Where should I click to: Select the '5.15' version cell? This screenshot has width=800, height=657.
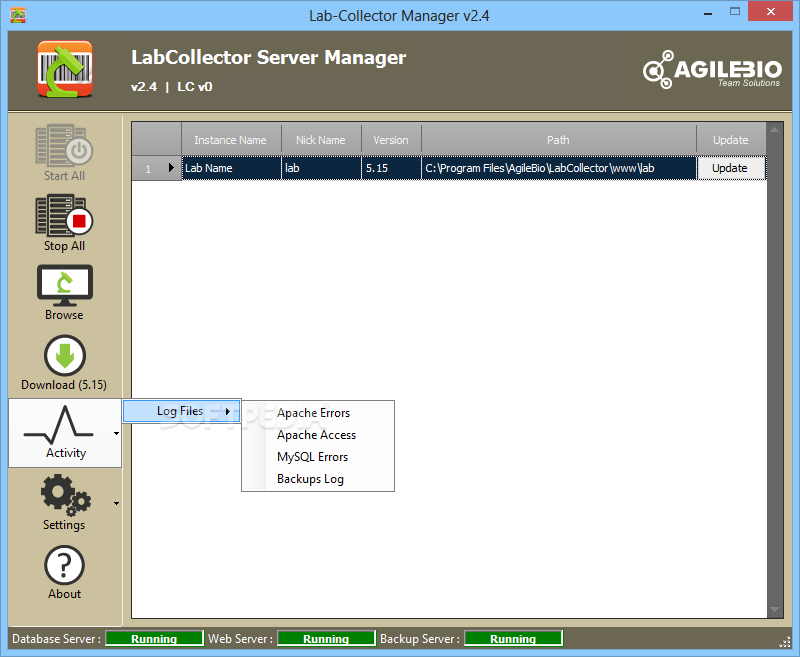point(391,168)
